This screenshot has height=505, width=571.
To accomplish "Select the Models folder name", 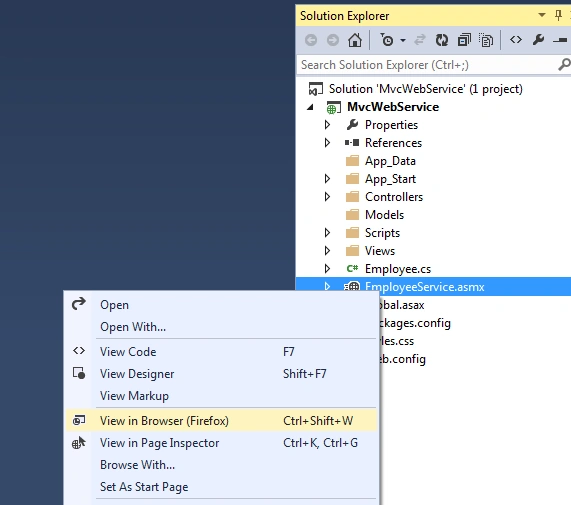I will [384, 215].
